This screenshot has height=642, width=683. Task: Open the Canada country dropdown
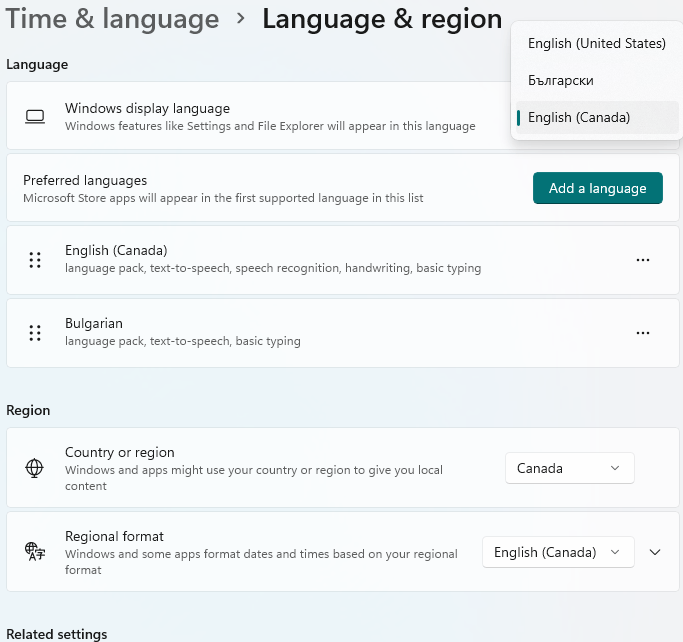tap(570, 468)
